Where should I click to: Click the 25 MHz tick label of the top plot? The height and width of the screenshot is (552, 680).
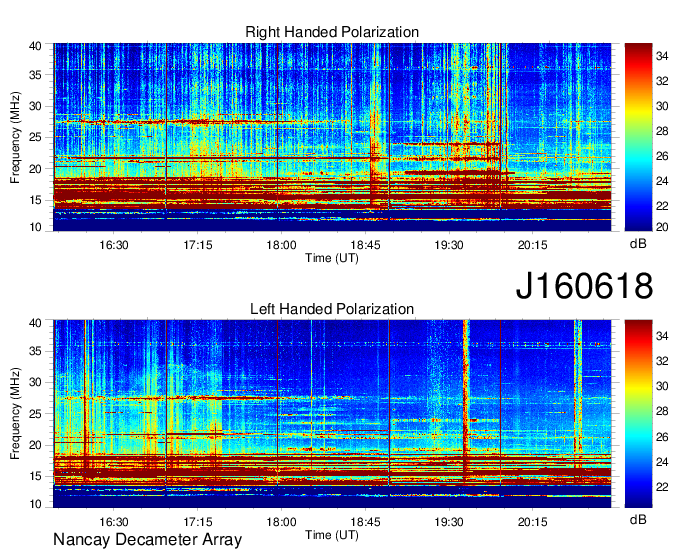35,137
